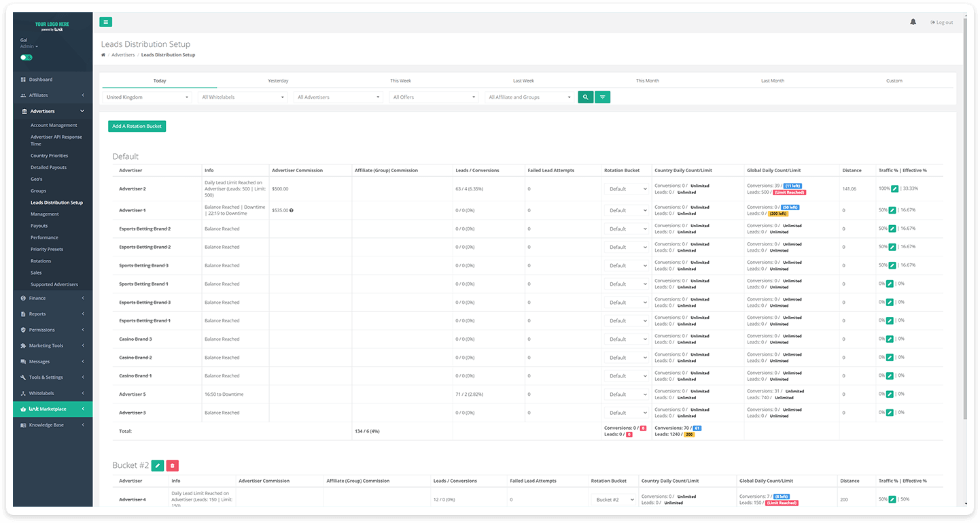Open Account Management in sidebar
Image resolution: width=980 pixels, height=523 pixels.
(x=54, y=125)
